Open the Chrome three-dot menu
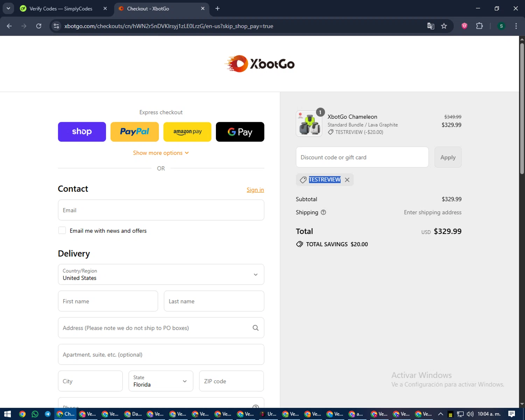This screenshot has width=525, height=420. click(x=516, y=26)
